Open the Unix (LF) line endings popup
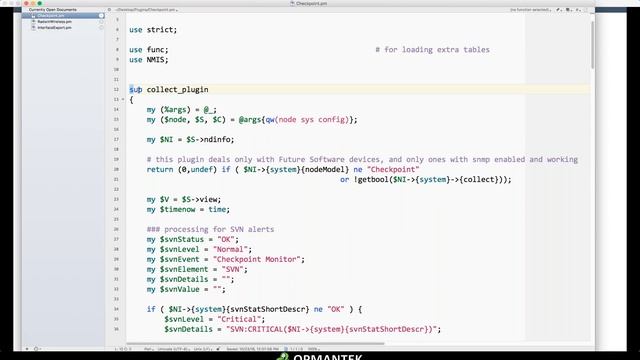The width and height of the screenshot is (640, 360). (x=203, y=349)
